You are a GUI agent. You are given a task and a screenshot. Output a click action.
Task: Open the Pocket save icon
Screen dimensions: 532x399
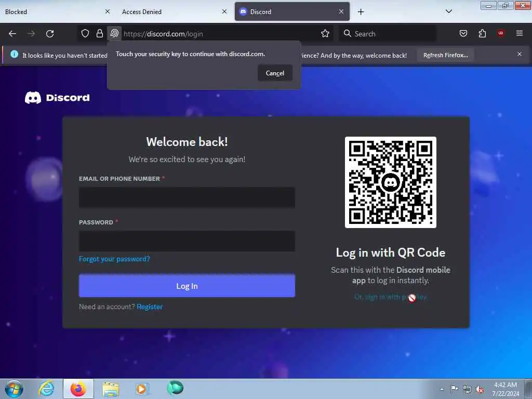pyautogui.click(x=463, y=34)
